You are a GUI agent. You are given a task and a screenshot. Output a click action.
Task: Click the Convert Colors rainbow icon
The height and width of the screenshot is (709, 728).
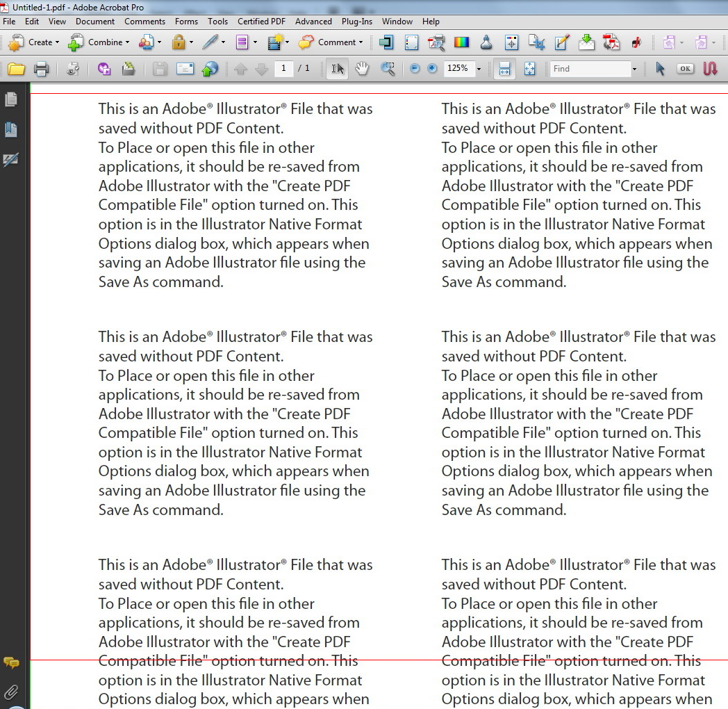461,42
